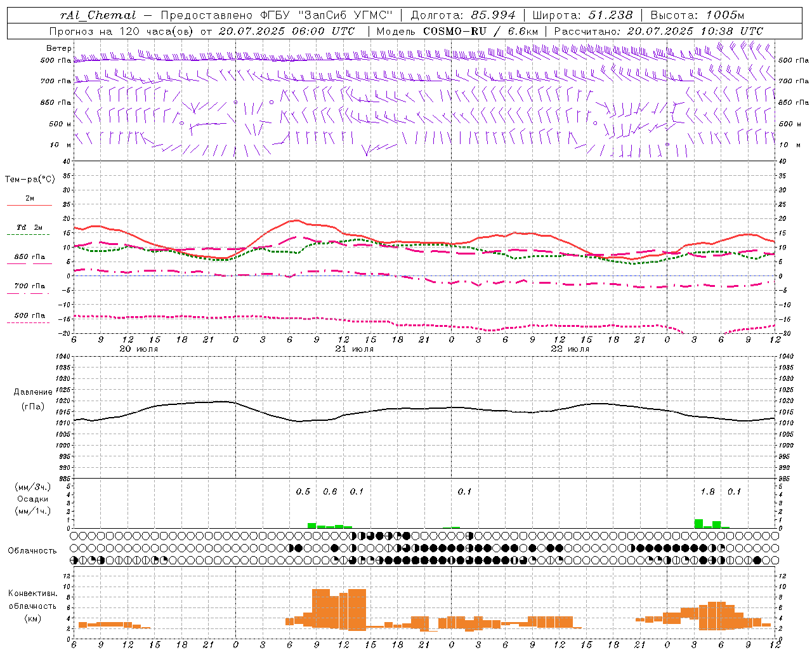812x650 pixels.
Task: Click the 'Ветер' wind panel label
Action: point(58,48)
